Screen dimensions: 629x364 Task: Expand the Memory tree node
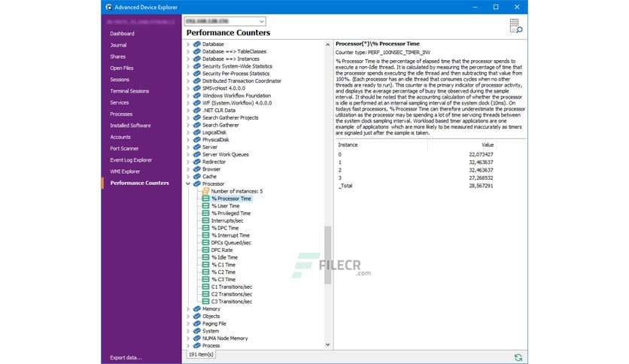(x=188, y=308)
